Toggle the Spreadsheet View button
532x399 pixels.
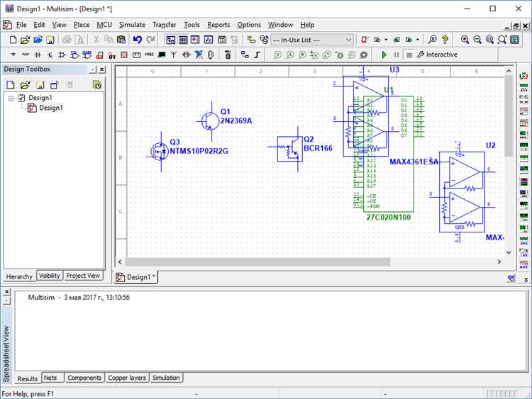click(183, 40)
